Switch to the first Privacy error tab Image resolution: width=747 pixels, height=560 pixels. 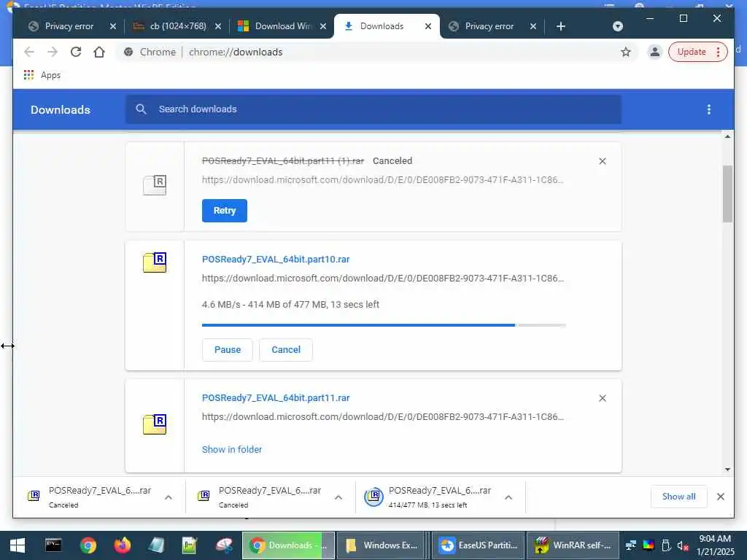click(69, 26)
